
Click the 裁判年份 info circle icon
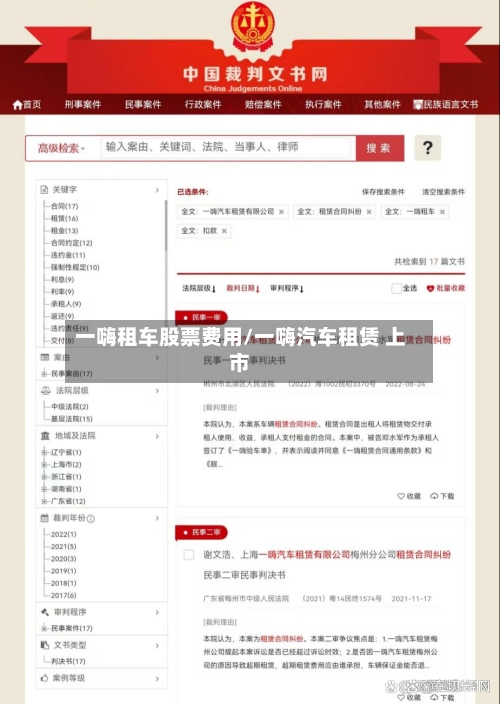point(91,519)
